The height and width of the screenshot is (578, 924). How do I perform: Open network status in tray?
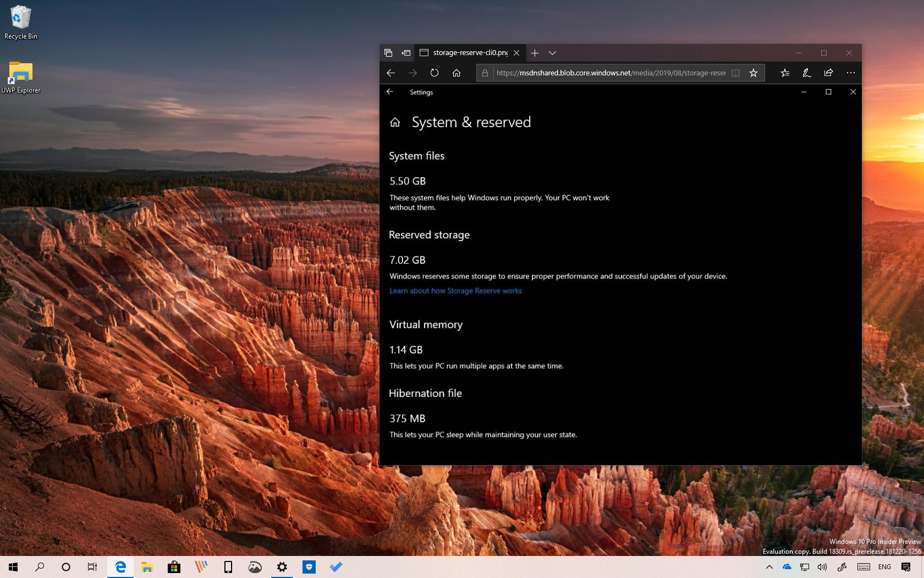[x=805, y=567]
